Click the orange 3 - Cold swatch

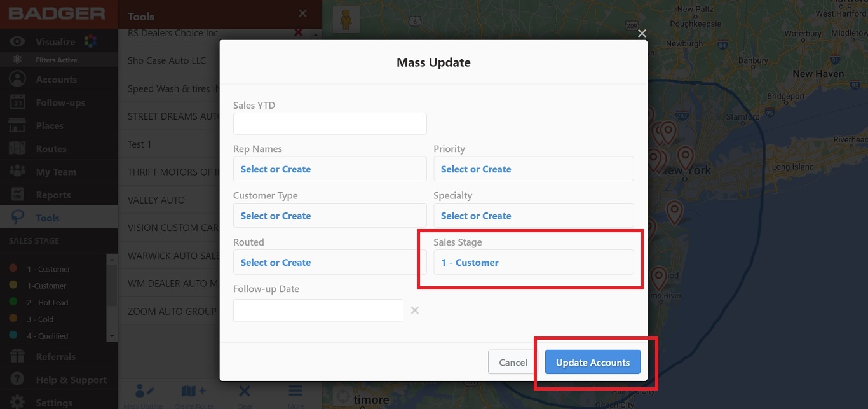click(13, 319)
